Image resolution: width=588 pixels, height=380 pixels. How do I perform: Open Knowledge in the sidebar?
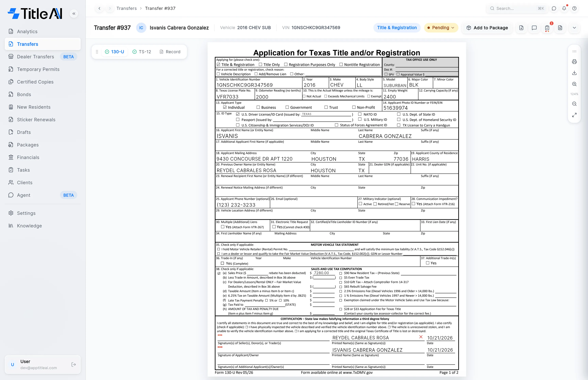click(x=43, y=226)
